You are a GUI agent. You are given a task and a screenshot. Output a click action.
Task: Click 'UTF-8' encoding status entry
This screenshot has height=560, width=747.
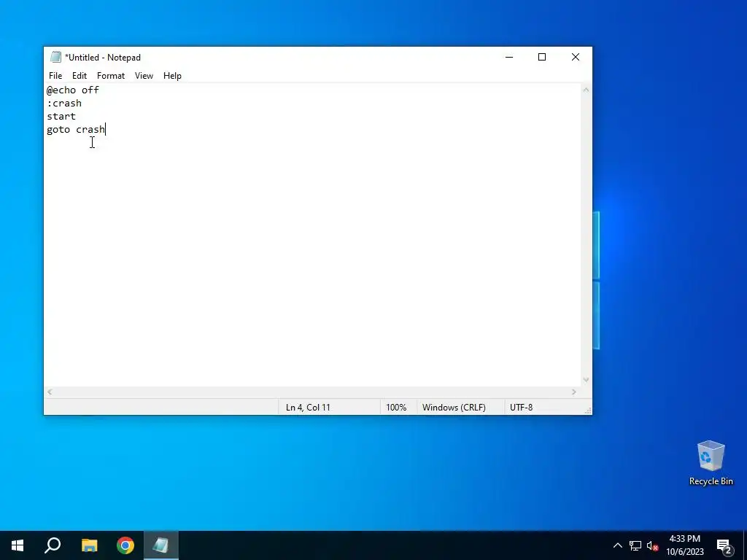click(x=521, y=408)
